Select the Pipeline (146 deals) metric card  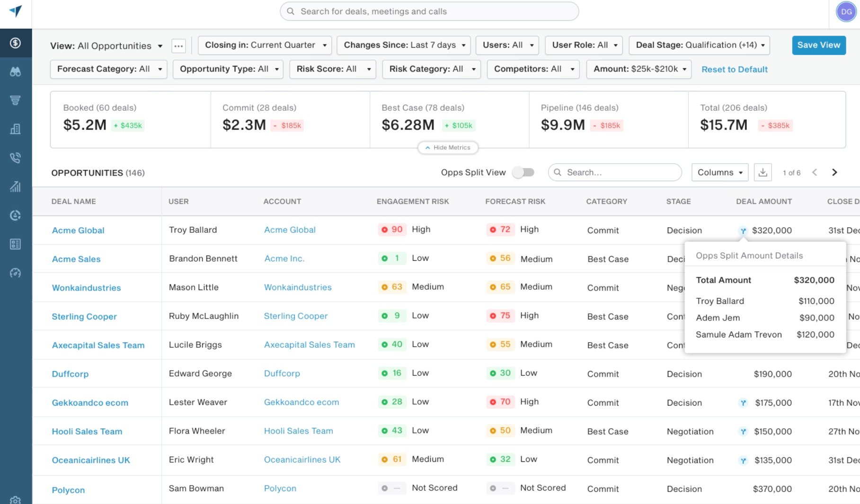pyautogui.click(x=609, y=120)
